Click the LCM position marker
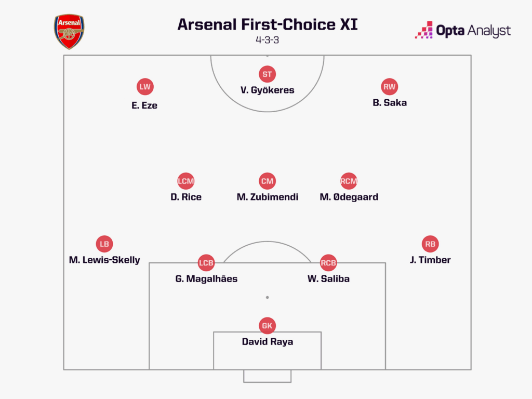Image resolution: width=532 pixels, height=399 pixels. click(x=185, y=181)
